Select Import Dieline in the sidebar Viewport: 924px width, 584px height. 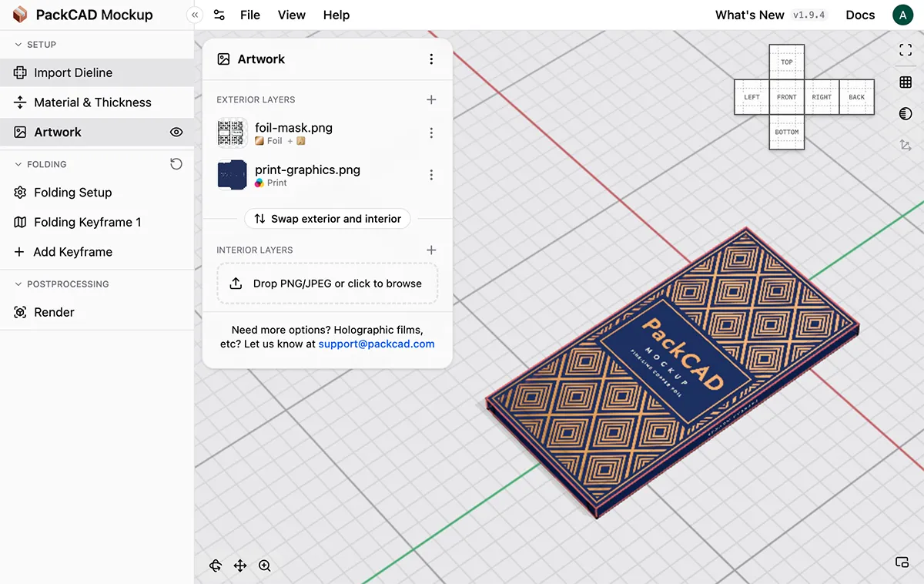(x=97, y=72)
